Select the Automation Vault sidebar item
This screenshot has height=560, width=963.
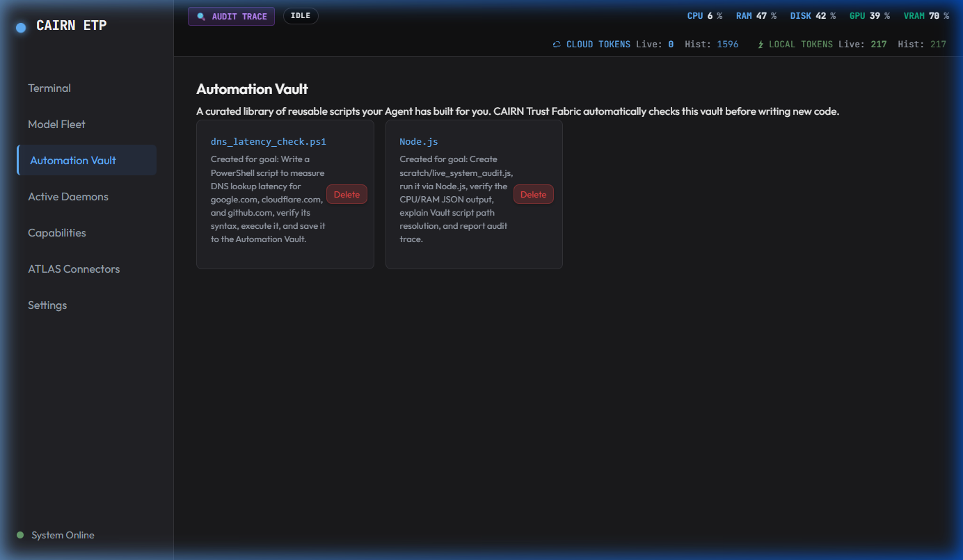(x=86, y=161)
